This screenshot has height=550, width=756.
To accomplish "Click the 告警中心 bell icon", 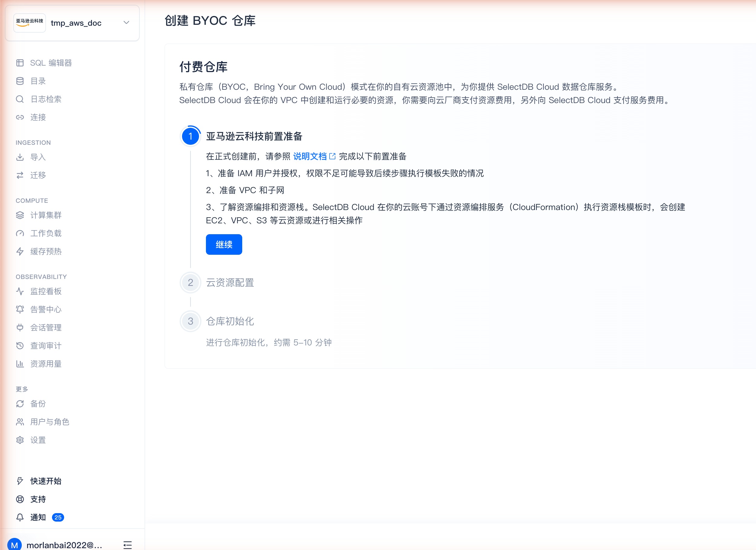I will [20, 309].
